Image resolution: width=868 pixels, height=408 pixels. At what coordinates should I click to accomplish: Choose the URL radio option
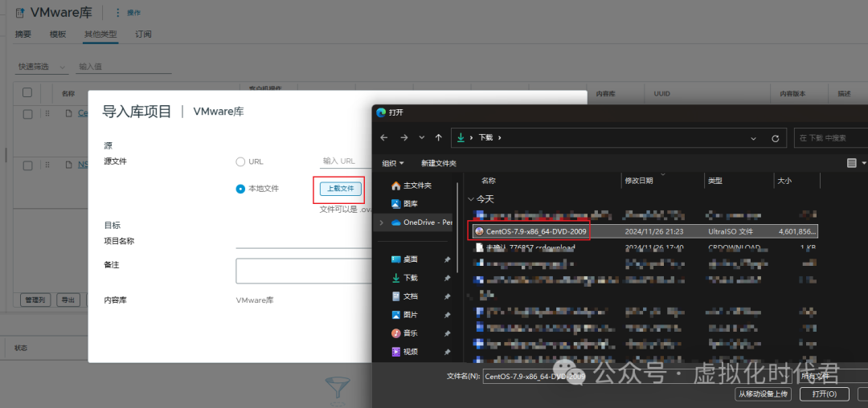pos(240,162)
